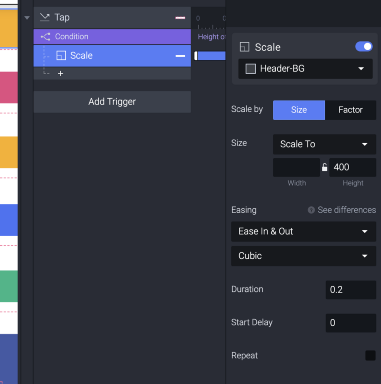Viewport: 381px width, 384px height.
Task: Select the pink color block on canvas
Action: pyautogui.click(x=9, y=87)
